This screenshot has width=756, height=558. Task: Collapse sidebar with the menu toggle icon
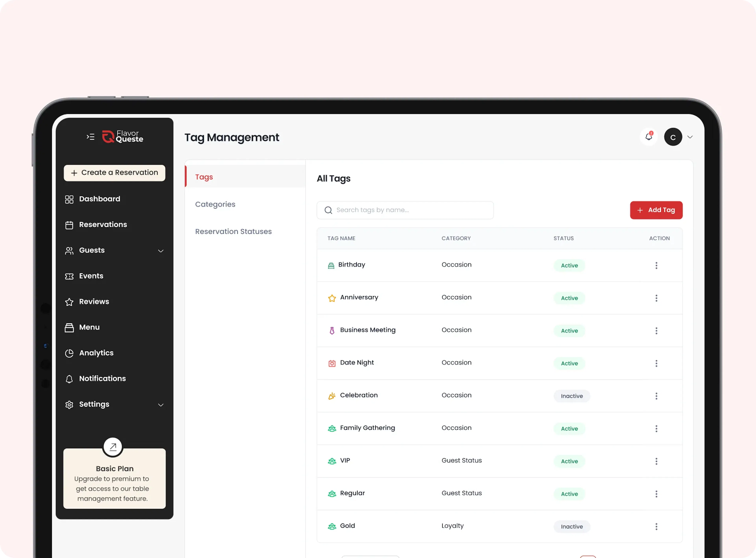[91, 137]
